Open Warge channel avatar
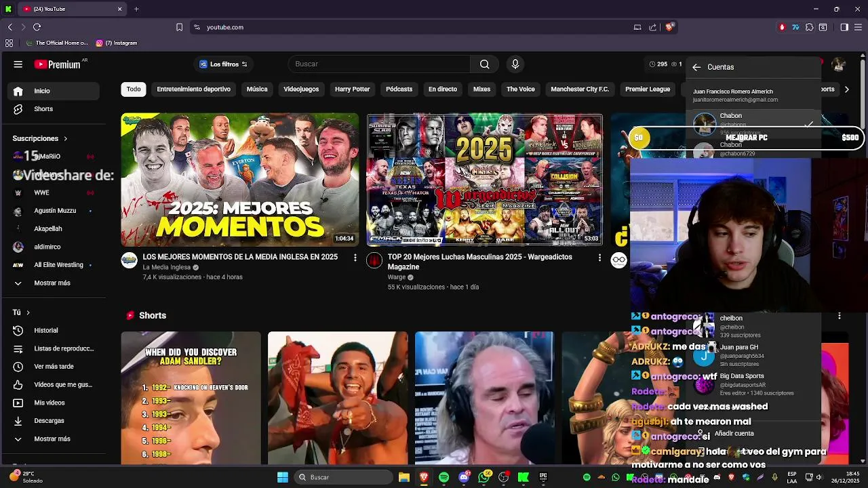The width and height of the screenshot is (868, 488). pyautogui.click(x=374, y=261)
